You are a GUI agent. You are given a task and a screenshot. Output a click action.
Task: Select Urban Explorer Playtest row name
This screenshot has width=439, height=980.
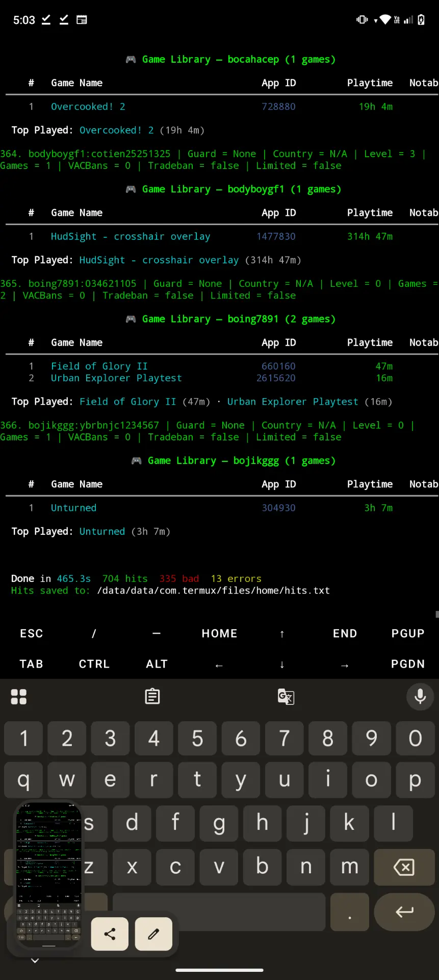point(116,378)
